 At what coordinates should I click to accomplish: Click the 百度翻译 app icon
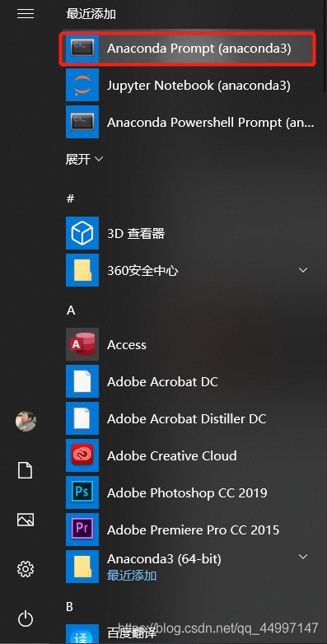(x=82, y=634)
